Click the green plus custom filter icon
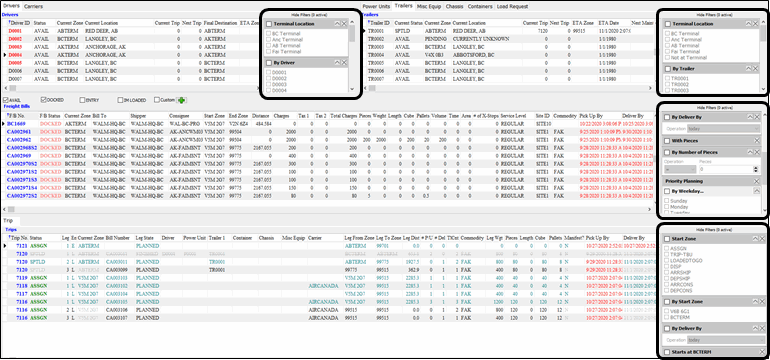 click(182, 100)
